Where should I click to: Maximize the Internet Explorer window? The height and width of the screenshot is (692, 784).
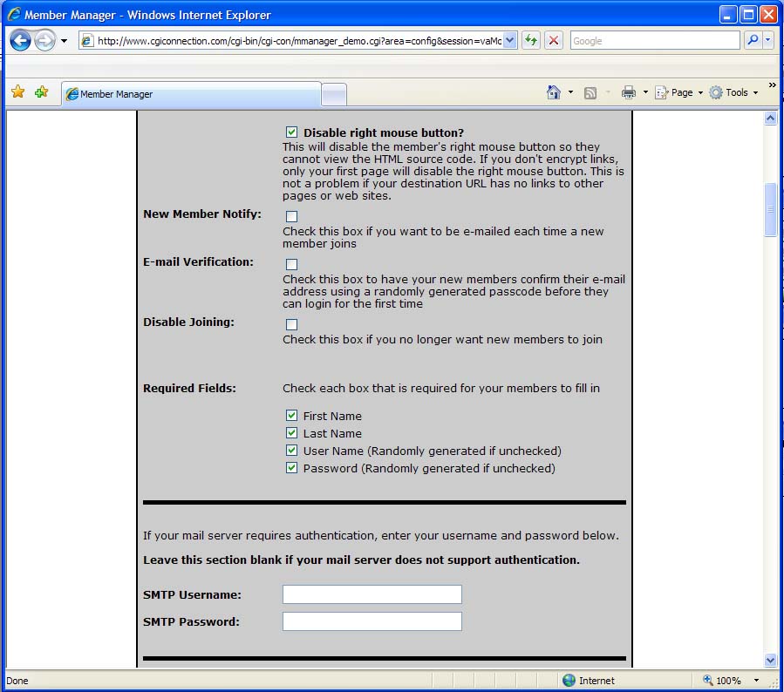pos(748,15)
